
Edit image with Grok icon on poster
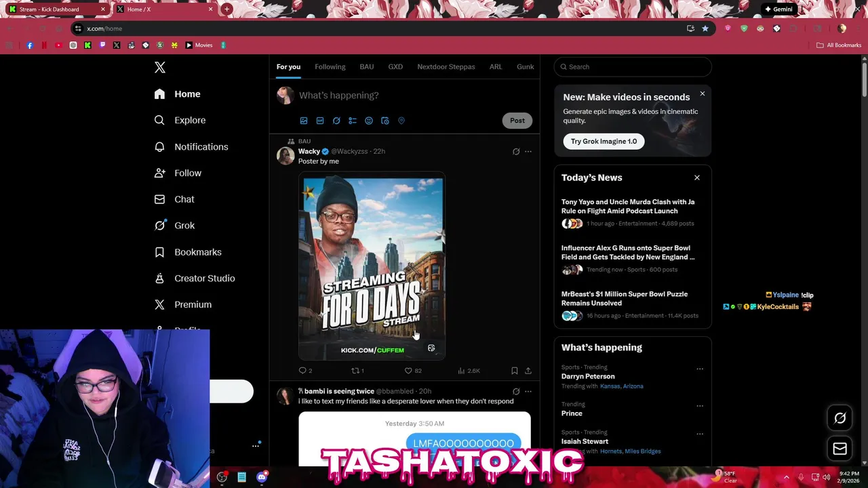click(x=431, y=348)
